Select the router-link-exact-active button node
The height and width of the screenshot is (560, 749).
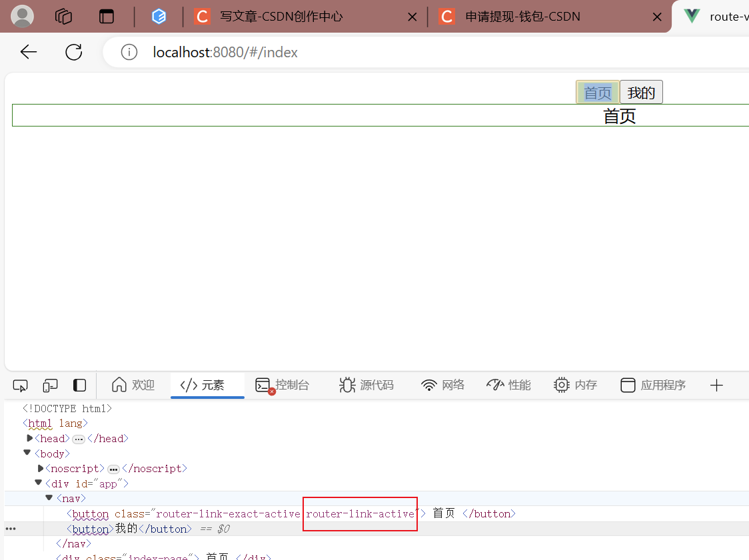pos(291,513)
